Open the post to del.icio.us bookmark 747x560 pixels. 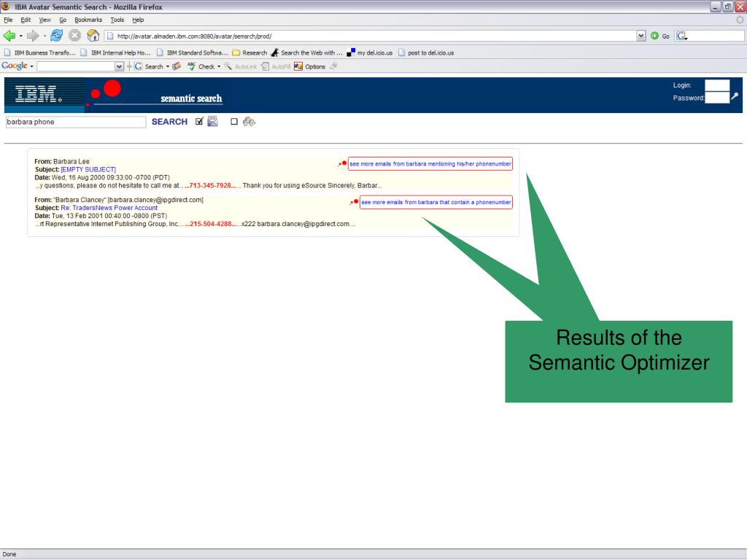(426, 52)
